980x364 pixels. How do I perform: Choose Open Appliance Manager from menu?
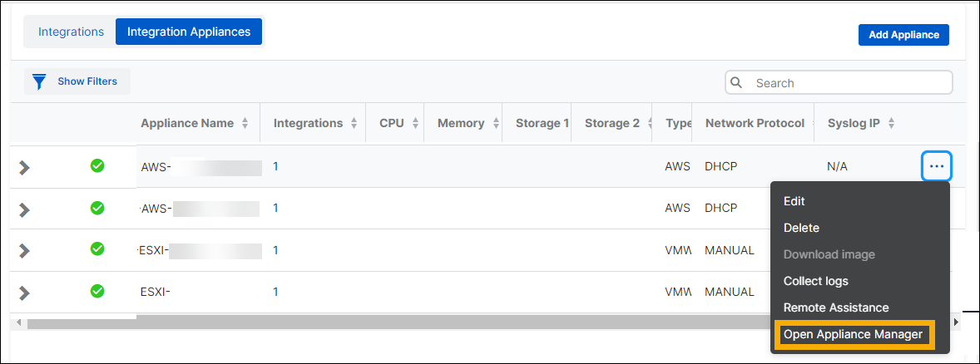pyautogui.click(x=853, y=334)
